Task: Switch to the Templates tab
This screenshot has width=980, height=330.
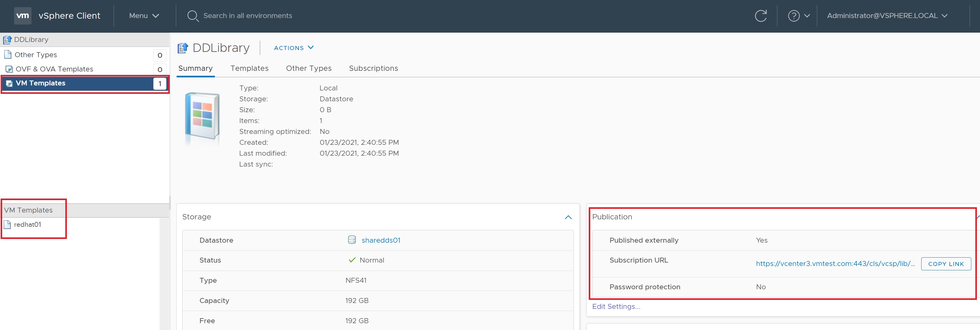Action: click(249, 68)
